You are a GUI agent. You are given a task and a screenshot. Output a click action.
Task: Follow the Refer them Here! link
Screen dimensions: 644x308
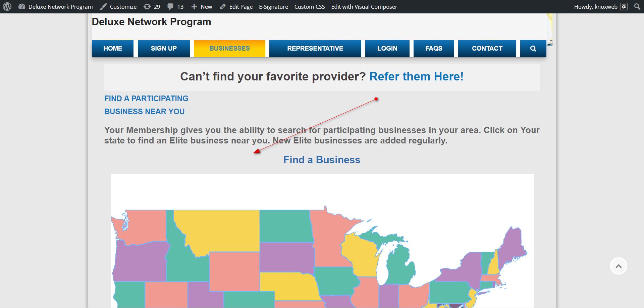(416, 77)
